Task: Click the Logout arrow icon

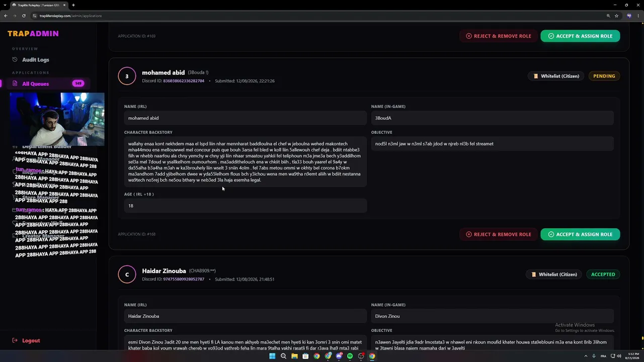Action: (x=15, y=340)
